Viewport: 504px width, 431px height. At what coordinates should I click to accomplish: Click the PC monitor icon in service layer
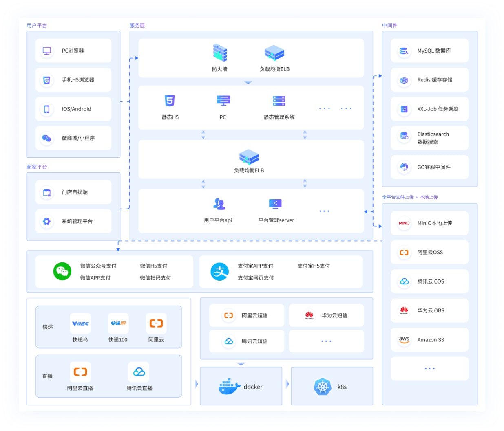[223, 100]
